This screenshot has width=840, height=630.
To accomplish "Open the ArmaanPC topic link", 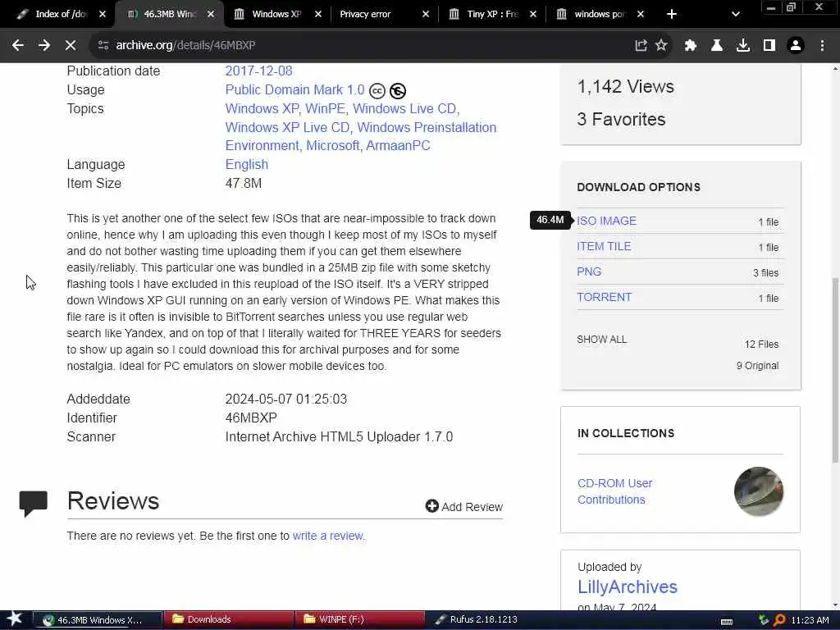I will pos(398,146).
